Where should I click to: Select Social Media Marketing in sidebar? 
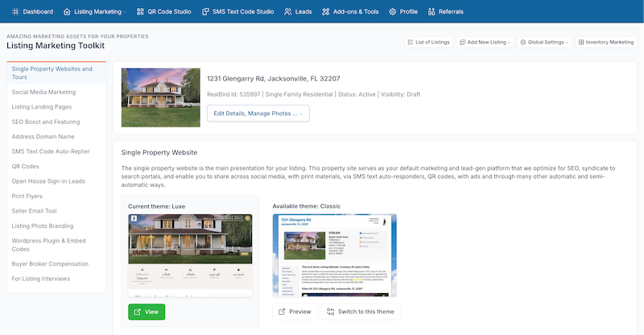[x=43, y=92]
